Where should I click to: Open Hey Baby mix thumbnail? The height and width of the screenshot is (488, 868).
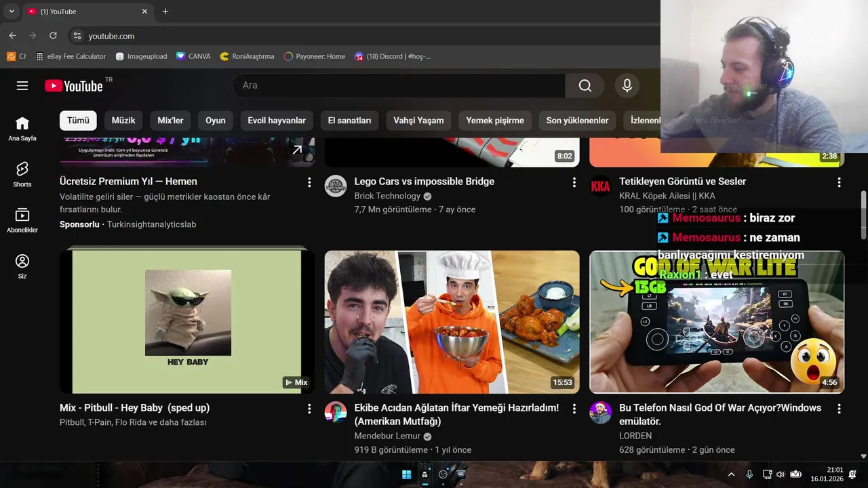click(x=187, y=322)
